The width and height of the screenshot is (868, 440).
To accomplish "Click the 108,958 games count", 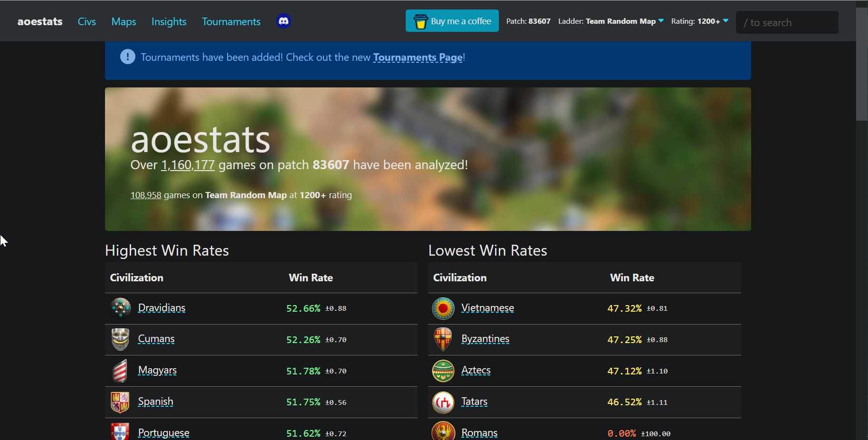I will point(146,195).
